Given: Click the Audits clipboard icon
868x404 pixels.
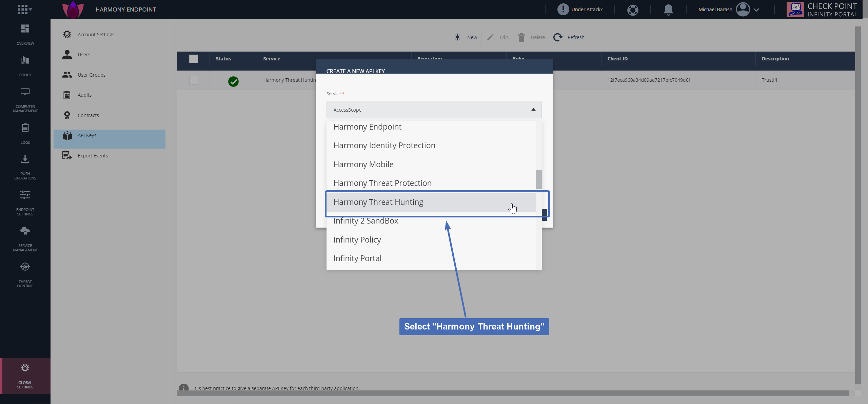Looking at the screenshot, I should pos(67,95).
